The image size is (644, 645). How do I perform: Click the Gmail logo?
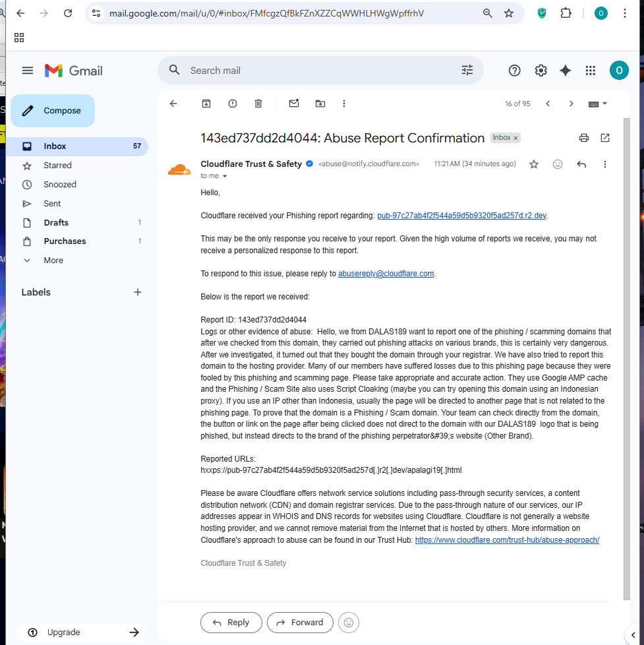tap(74, 71)
